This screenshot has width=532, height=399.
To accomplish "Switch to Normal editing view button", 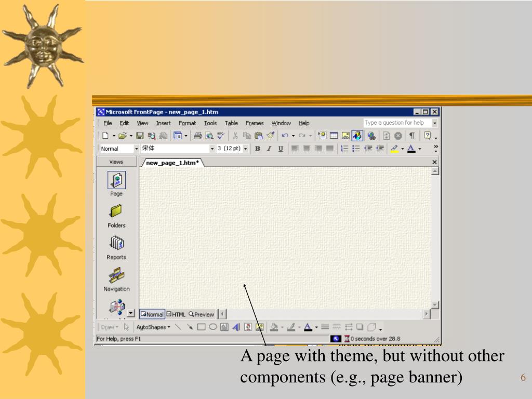I will pos(152,314).
